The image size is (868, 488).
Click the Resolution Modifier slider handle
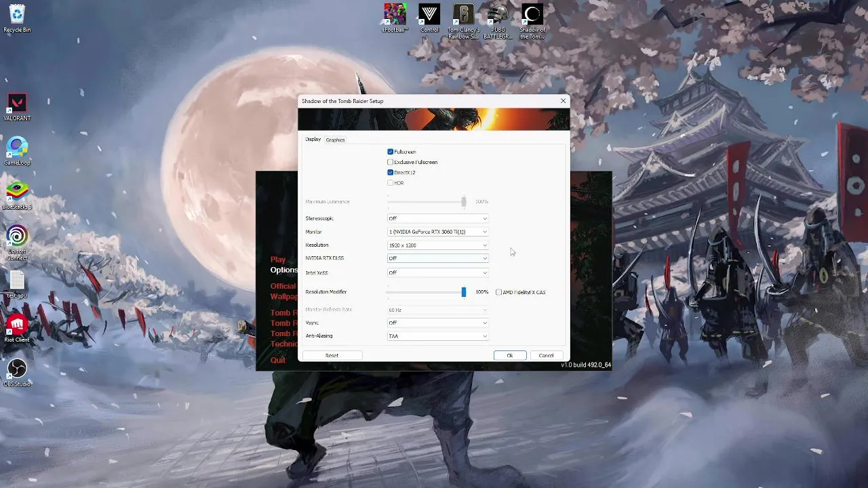click(x=464, y=292)
